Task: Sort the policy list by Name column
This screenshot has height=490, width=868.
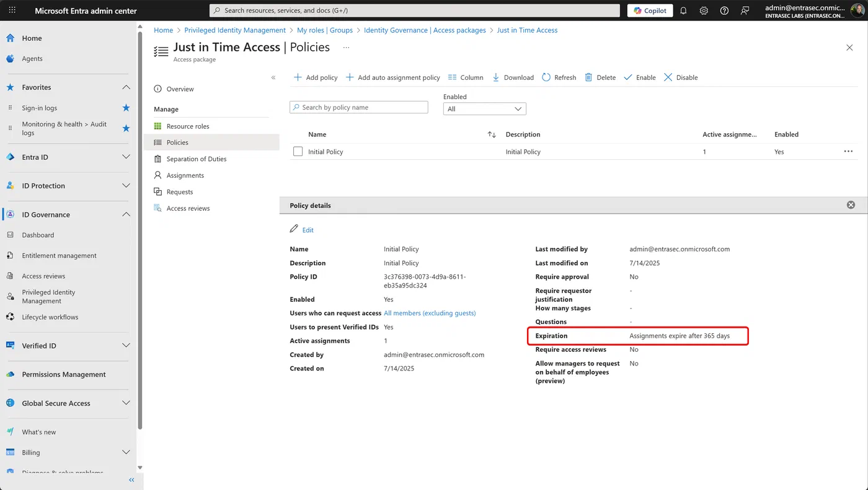Action: 492,134
